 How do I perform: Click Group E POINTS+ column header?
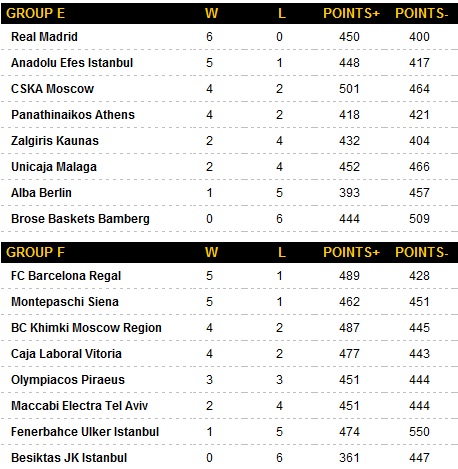tap(351, 13)
